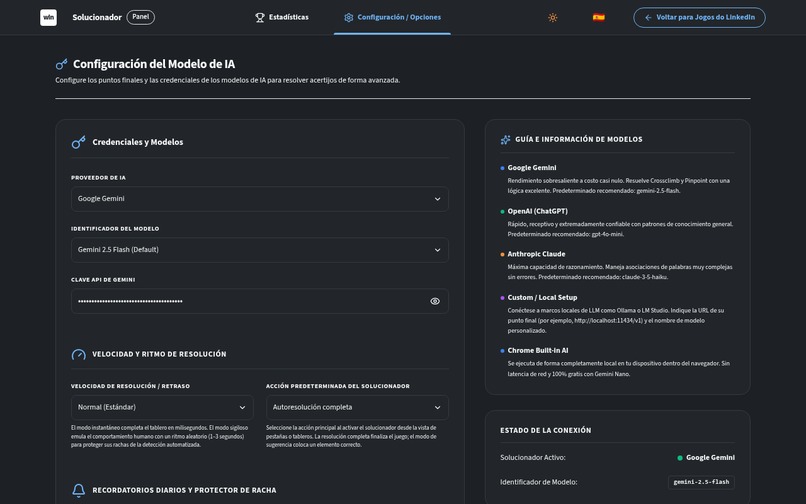
Task: Click the trophy icon beside Estadísticas
Action: (260, 17)
